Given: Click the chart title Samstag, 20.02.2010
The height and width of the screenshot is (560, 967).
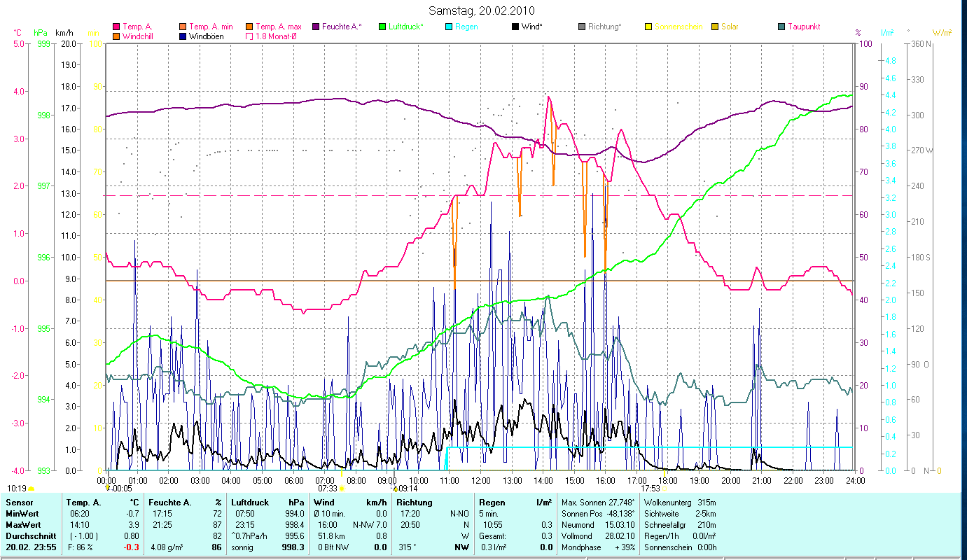Looking at the screenshot, I should (x=483, y=10).
